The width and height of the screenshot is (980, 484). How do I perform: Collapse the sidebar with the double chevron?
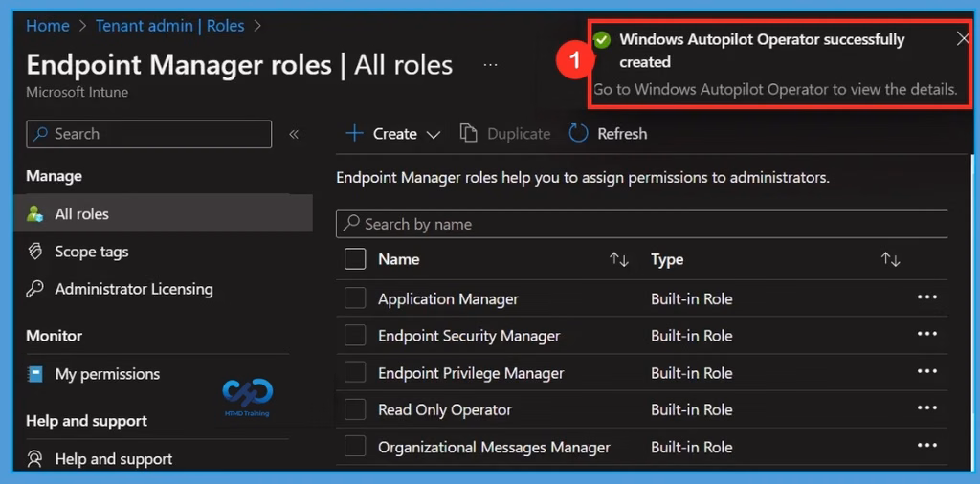coord(294,134)
